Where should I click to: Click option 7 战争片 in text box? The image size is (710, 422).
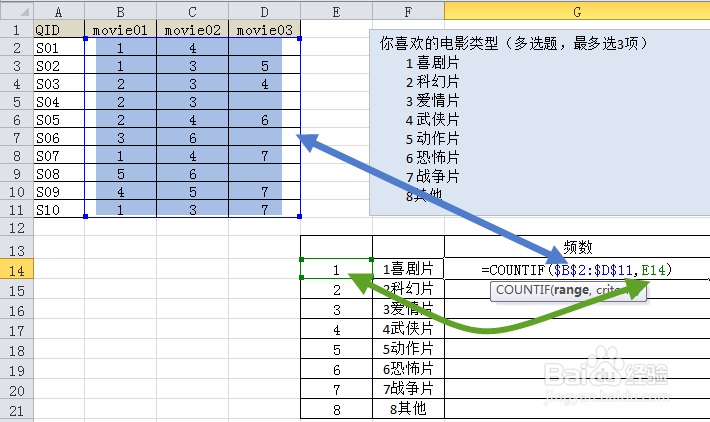click(x=432, y=177)
